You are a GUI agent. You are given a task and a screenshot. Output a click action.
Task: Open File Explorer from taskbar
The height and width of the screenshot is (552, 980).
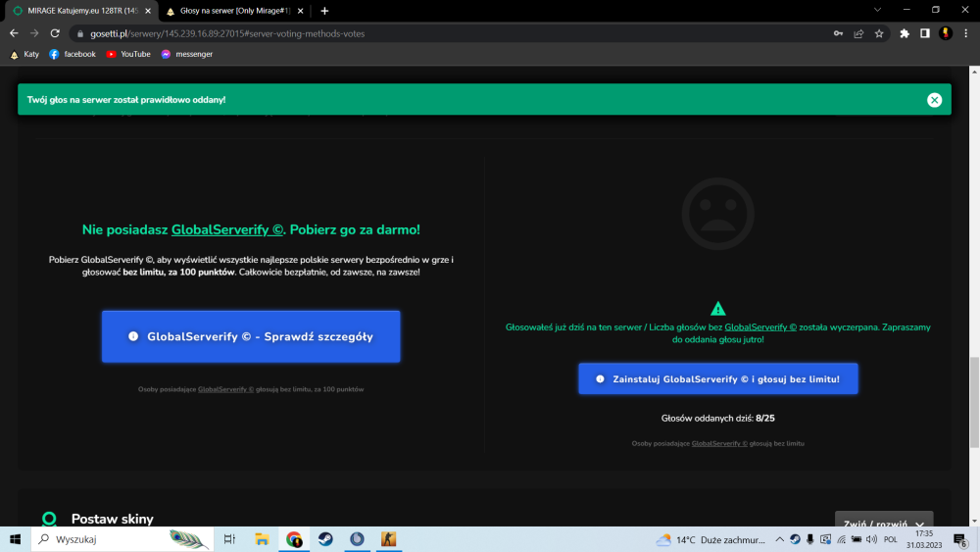click(262, 539)
